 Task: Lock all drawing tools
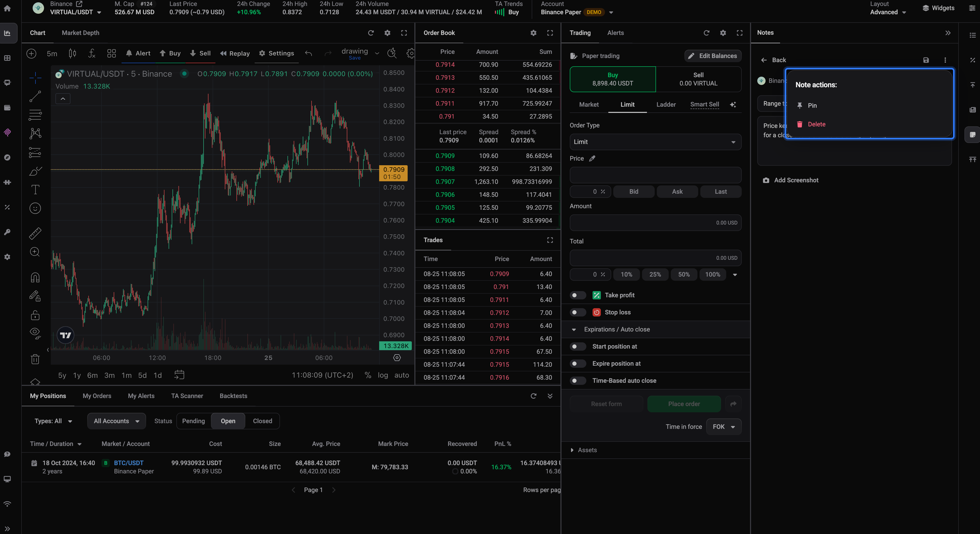tap(35, 315)
